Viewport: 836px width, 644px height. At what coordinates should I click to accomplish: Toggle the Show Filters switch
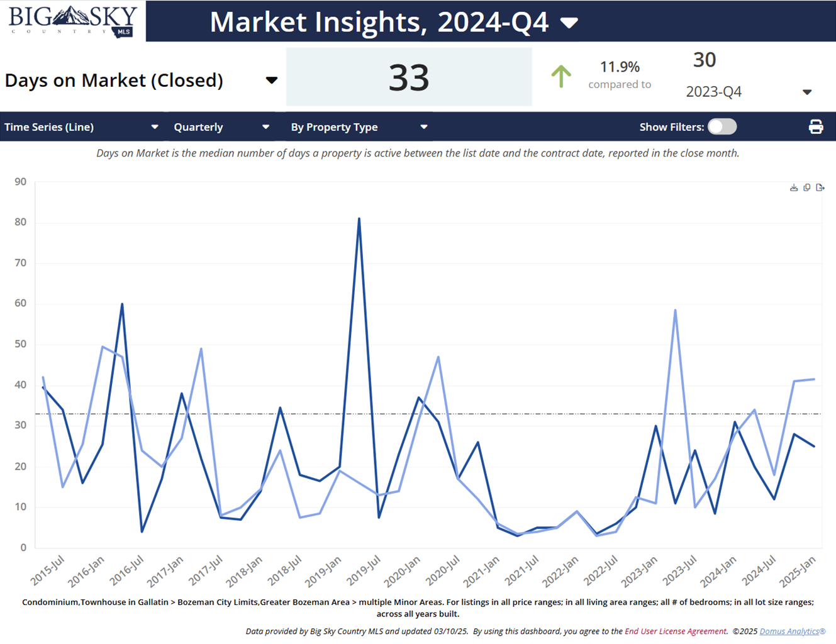(722, 127)
